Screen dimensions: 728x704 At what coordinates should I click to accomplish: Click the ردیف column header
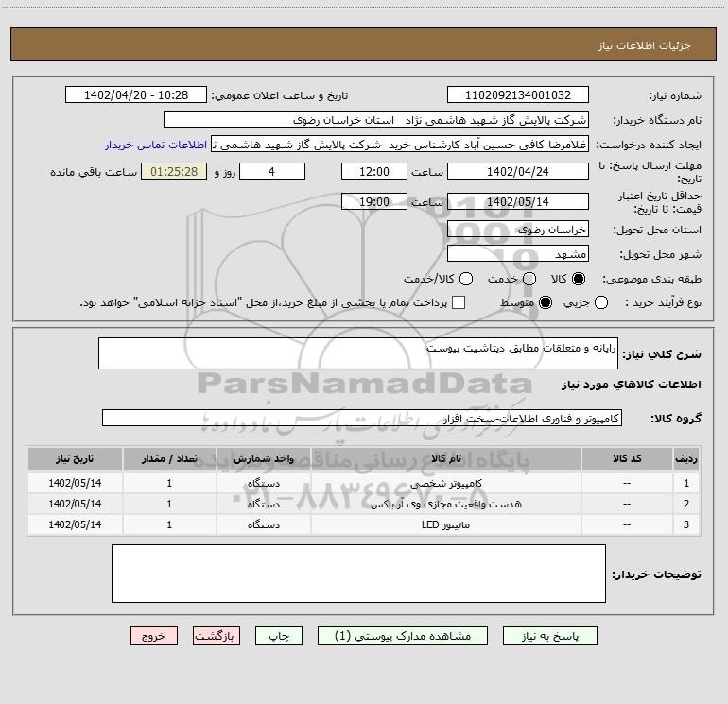point(686,459)
